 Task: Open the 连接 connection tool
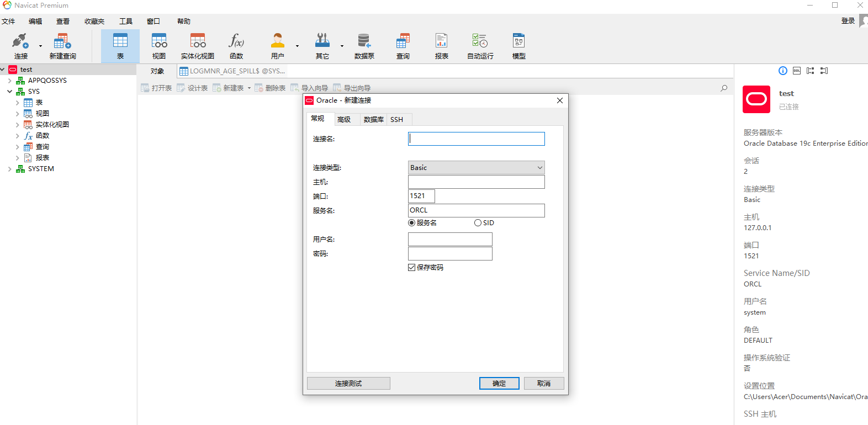[x=21, y=46]
